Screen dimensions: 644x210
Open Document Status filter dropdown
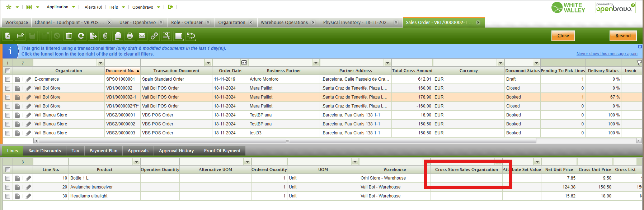536,63
